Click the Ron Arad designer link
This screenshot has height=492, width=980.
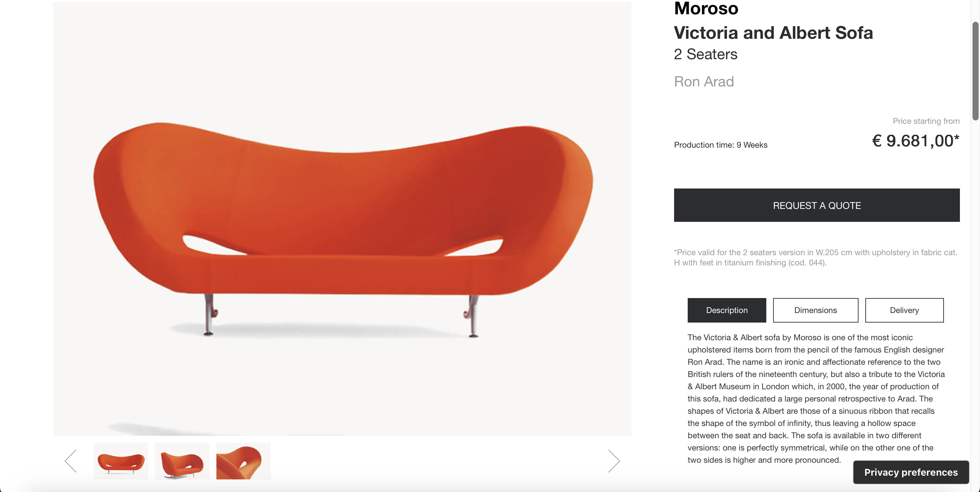[x=704, y=81]
